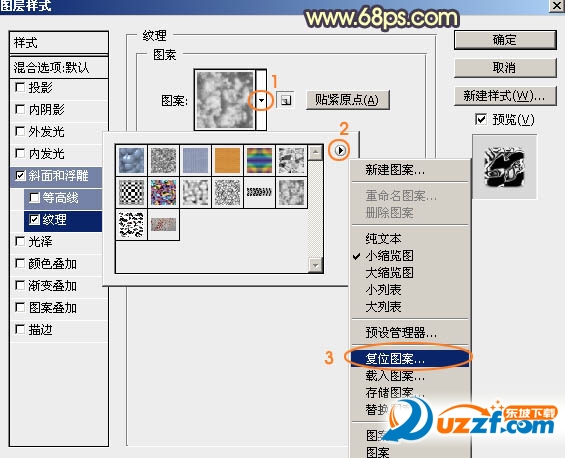Pick the speckled static pattern in second row
Image resolution: width=565 pixels, height=458 pixels.
tap(227, 192)
